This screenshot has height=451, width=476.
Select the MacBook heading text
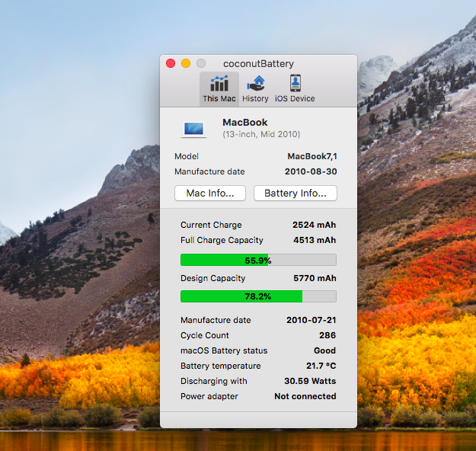(x=245, y=123)
